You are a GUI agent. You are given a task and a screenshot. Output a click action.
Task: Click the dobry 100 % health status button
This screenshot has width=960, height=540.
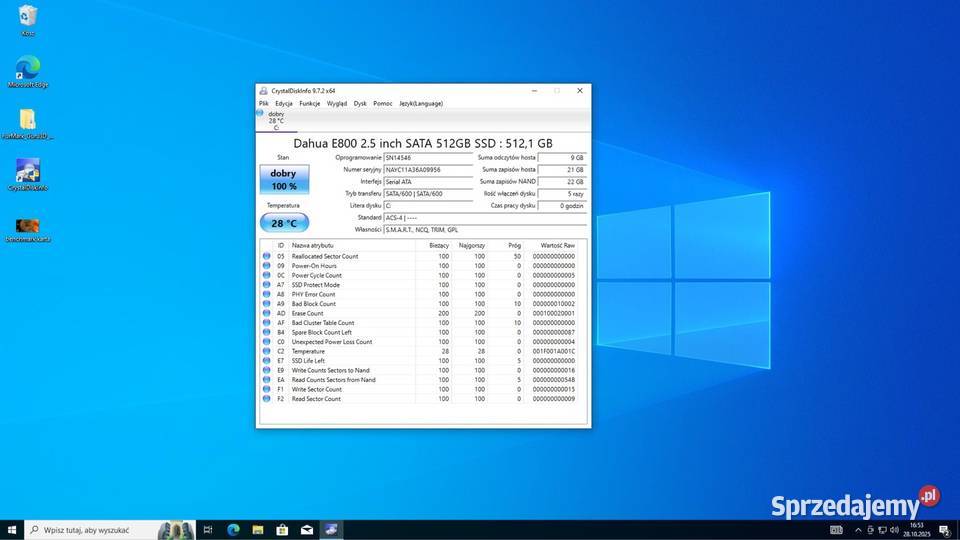284,180
